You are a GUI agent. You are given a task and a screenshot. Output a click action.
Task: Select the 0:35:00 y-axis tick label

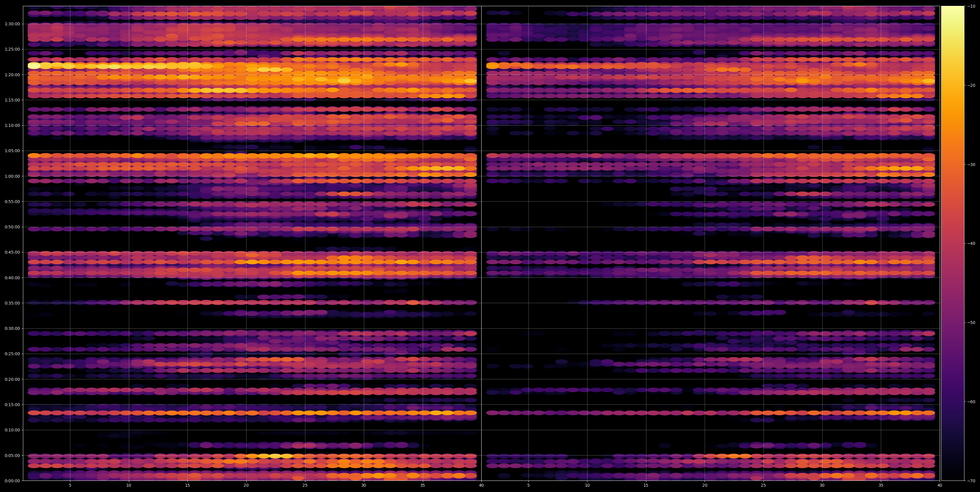[12, 303]
